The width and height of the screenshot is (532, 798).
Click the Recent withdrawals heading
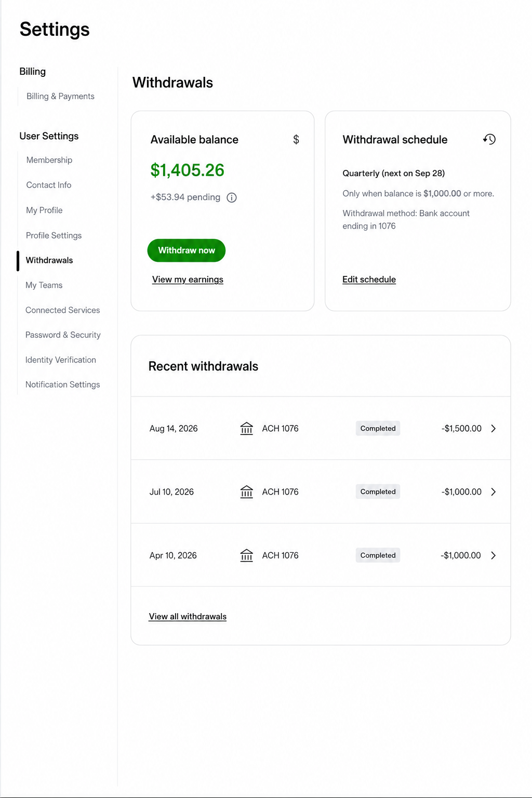point(203,366)
